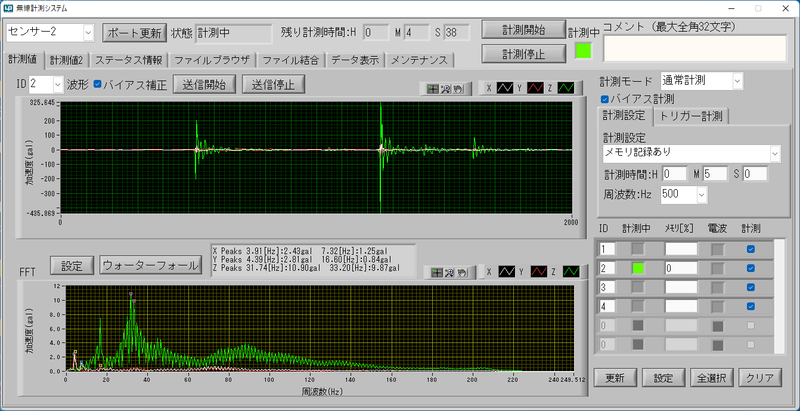Click the 更新 button
The height and width of the screenshot is (411, 800).
tap(614, 378)
